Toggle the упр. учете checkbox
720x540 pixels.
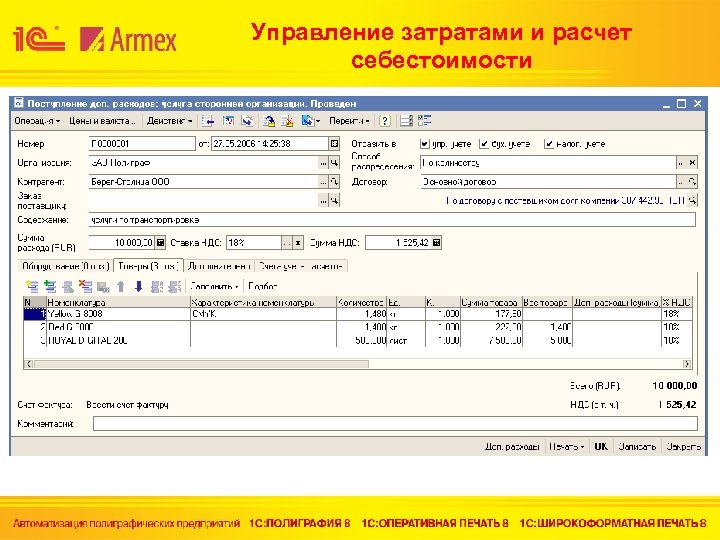pyautogui.click(x=425, y=144)
